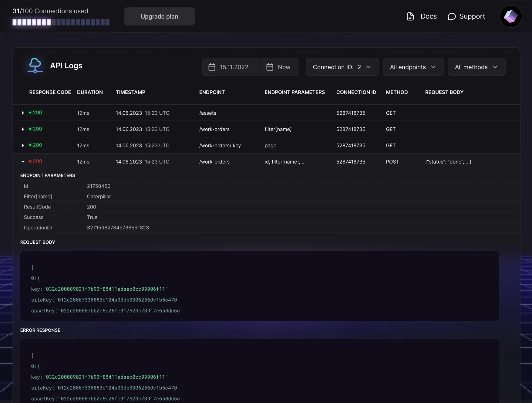Click the API Logs cloud network icon

35,66
